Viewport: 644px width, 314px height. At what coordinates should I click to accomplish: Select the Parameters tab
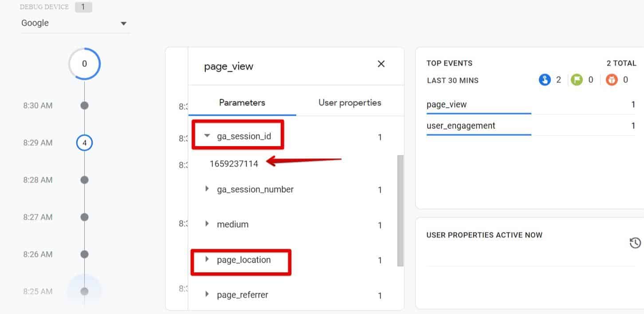point(242,102)
